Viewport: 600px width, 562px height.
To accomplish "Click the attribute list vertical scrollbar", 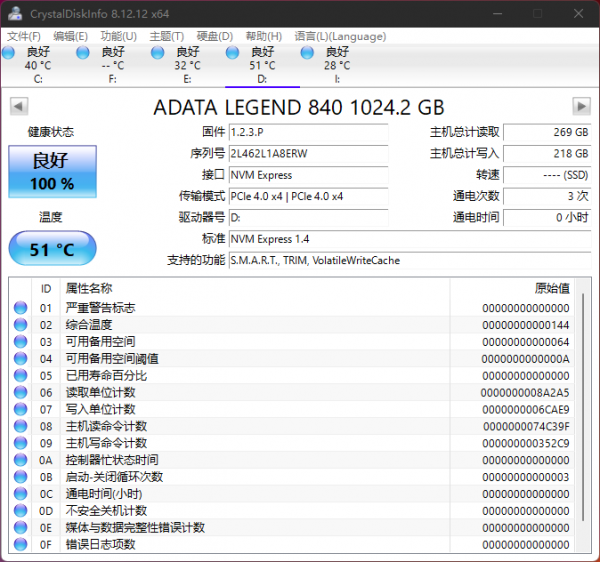I will pyautogui.click(x=583, y=406).
